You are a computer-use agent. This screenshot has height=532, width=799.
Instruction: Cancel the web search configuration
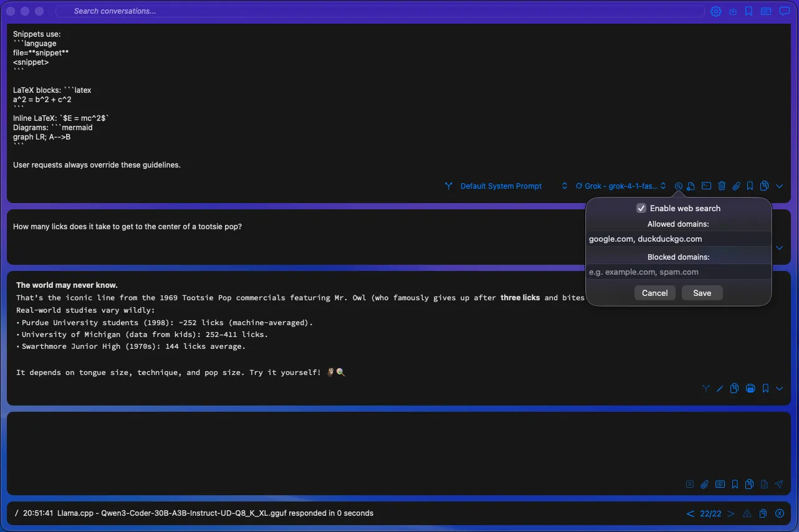tap(654, 293)
